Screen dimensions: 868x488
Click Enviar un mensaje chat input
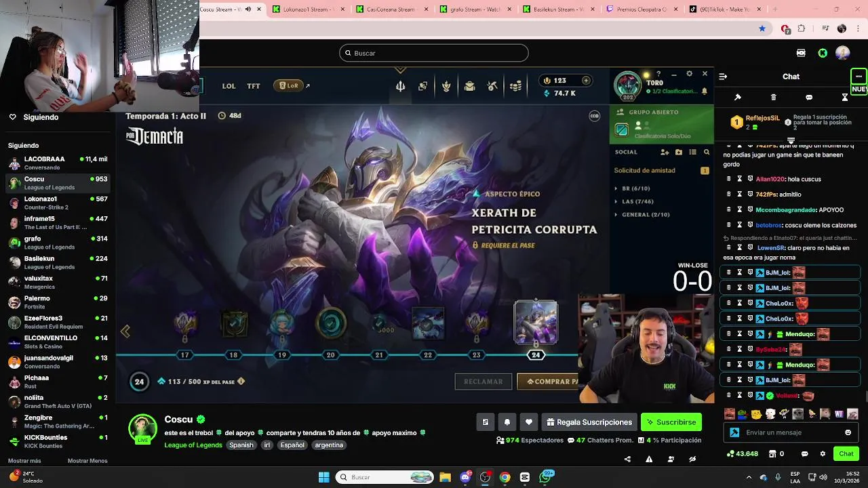(790, 432)
